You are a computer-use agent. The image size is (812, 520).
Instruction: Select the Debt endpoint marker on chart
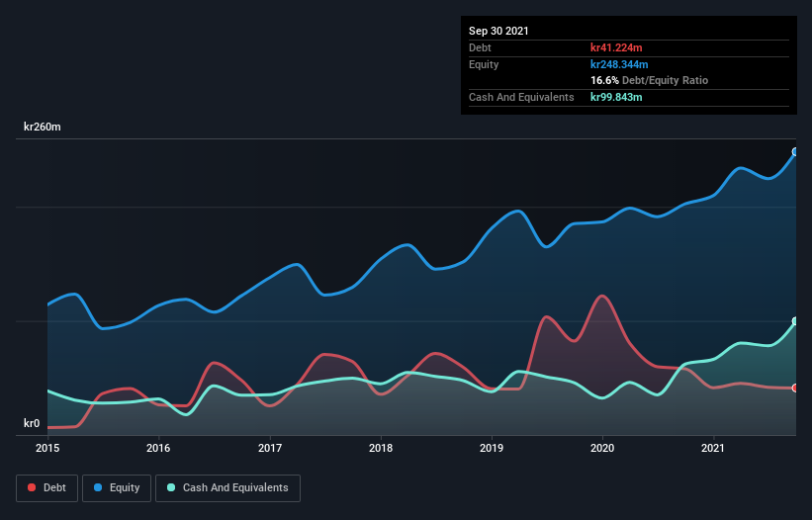tap(795, 389)
